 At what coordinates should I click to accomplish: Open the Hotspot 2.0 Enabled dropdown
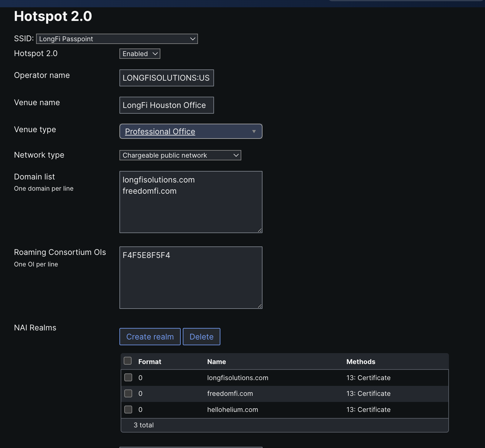[140, 54]
